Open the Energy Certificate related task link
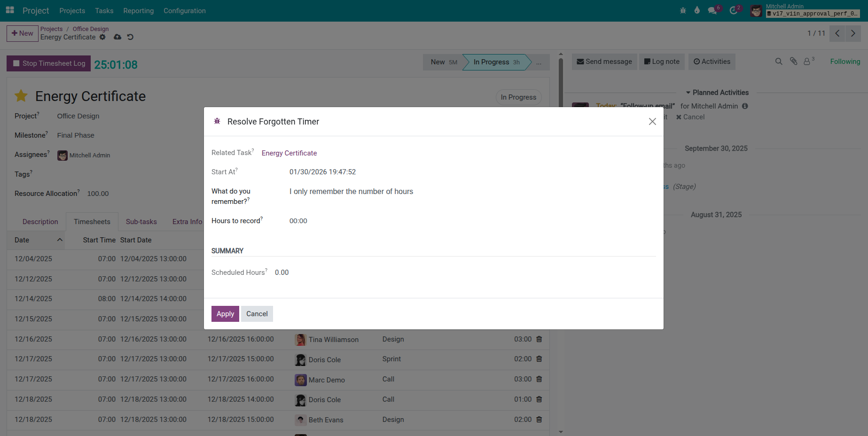The width and height of the screenshot is (868, 436). click(289, 153)
